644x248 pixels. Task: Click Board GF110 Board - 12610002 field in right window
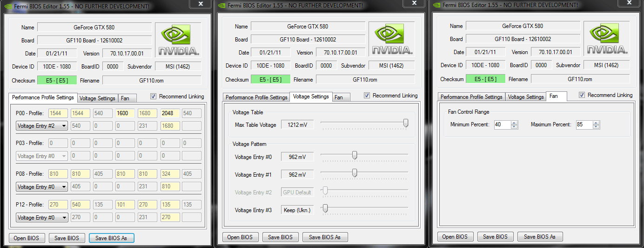click(523, 39)
